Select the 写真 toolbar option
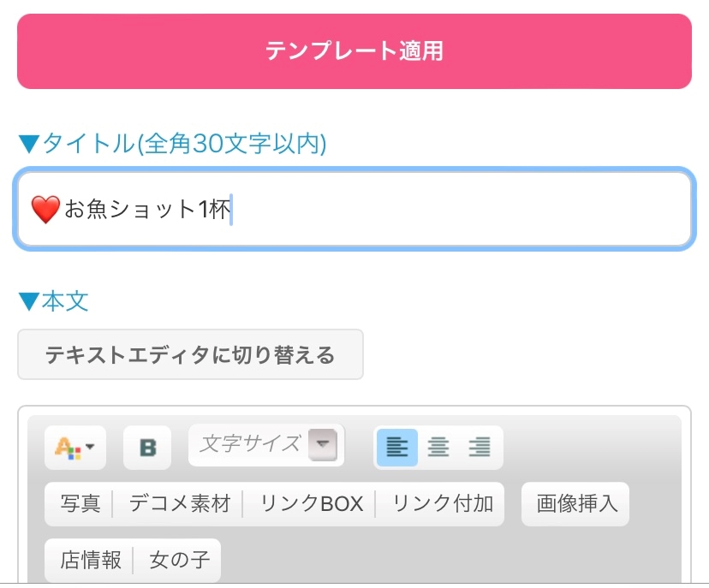Screen dimensions: 709x588 point(80,504)
